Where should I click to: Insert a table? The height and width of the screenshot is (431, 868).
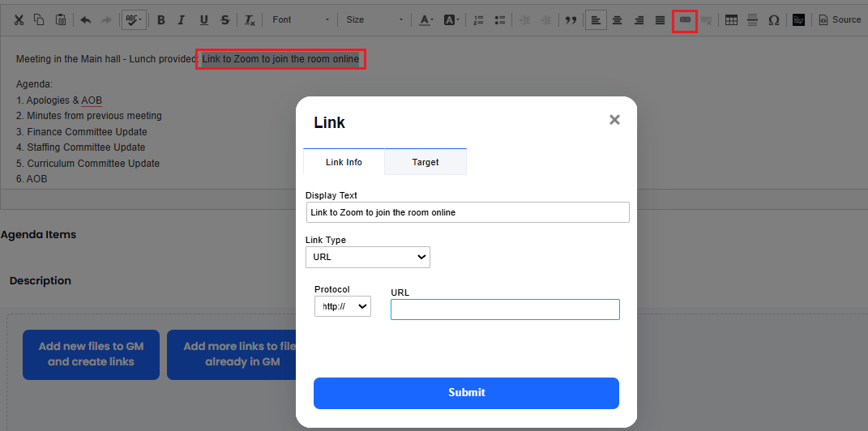[731, 20]
